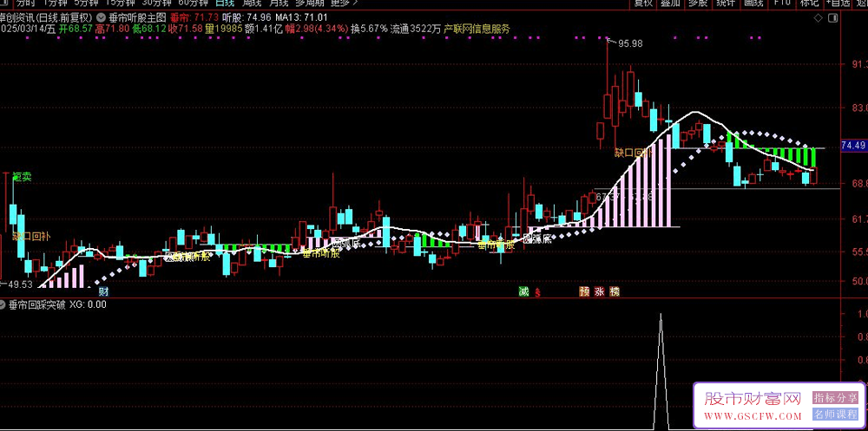The width and height of the screenshot is (868, 431).
Task: Open the 股市财富网 site link
Action: pyautogui.click(x=753, y=398)
